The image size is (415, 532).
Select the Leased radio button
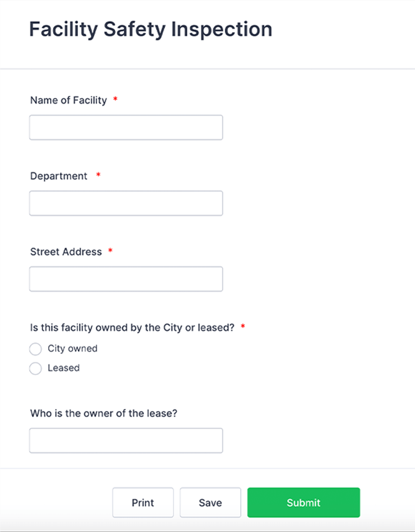tap(35, 368)
